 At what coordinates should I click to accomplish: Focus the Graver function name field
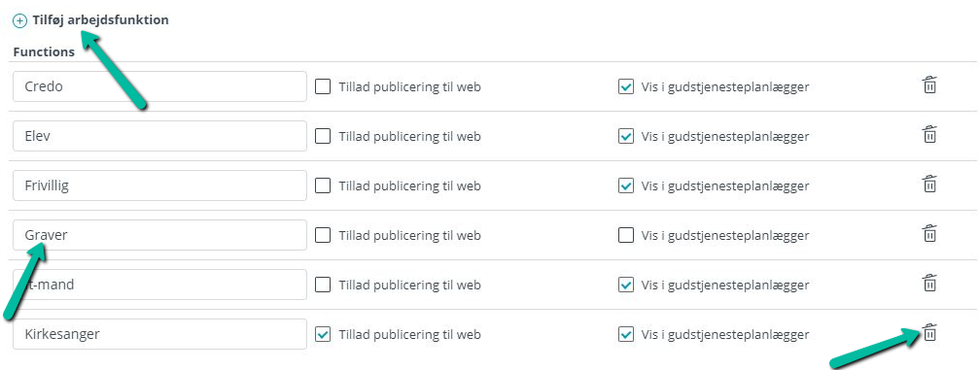[x=160, y=235]
